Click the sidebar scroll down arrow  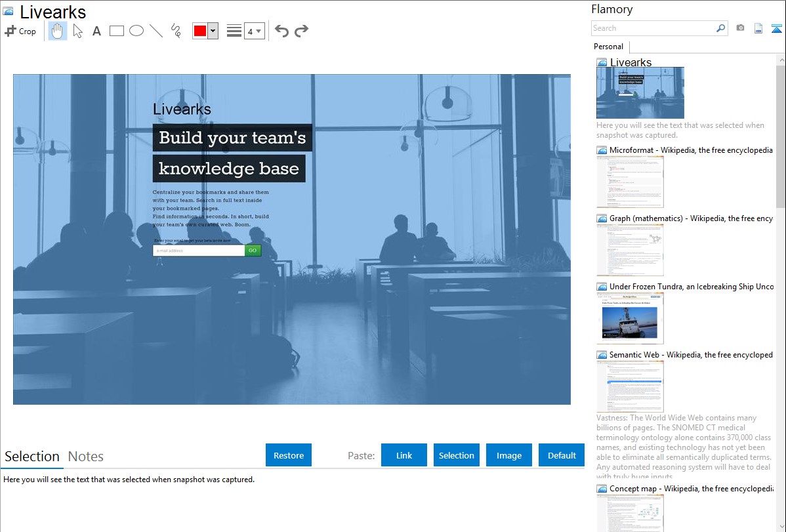click(781, 527)
